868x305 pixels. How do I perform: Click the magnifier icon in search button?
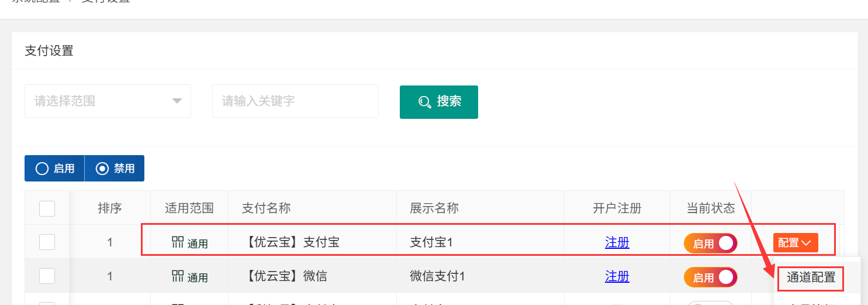point(425,102)
